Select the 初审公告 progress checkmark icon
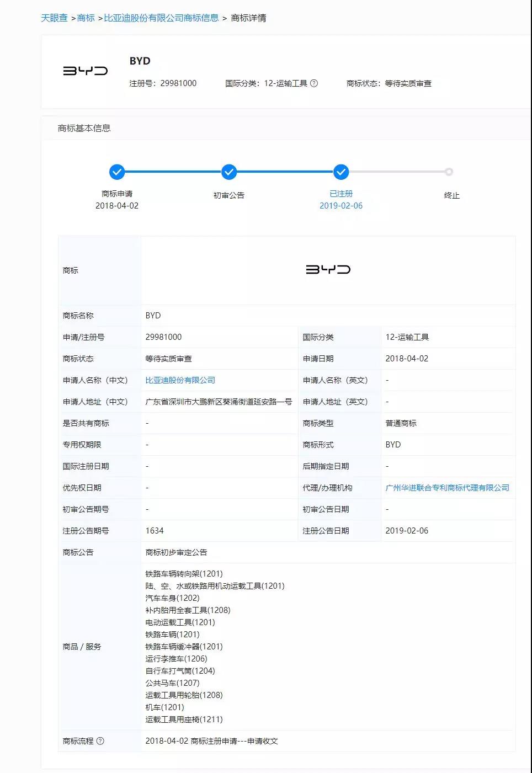This screenshot has width=532, height=773. point(229,172)
